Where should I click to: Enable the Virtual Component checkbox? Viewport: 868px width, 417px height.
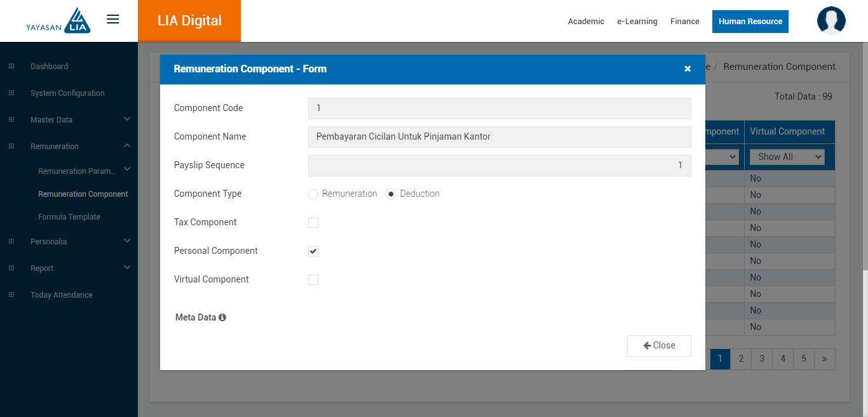point(313,280)
